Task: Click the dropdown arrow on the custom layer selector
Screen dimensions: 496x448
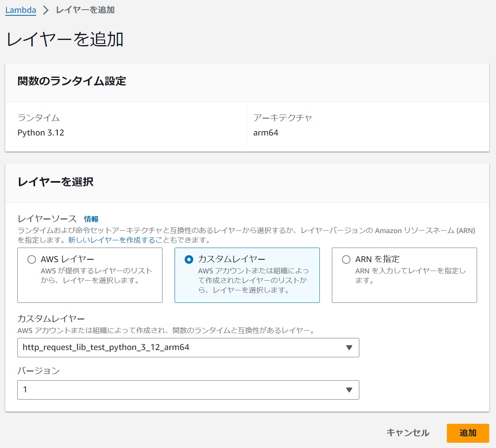Action: 349,347
